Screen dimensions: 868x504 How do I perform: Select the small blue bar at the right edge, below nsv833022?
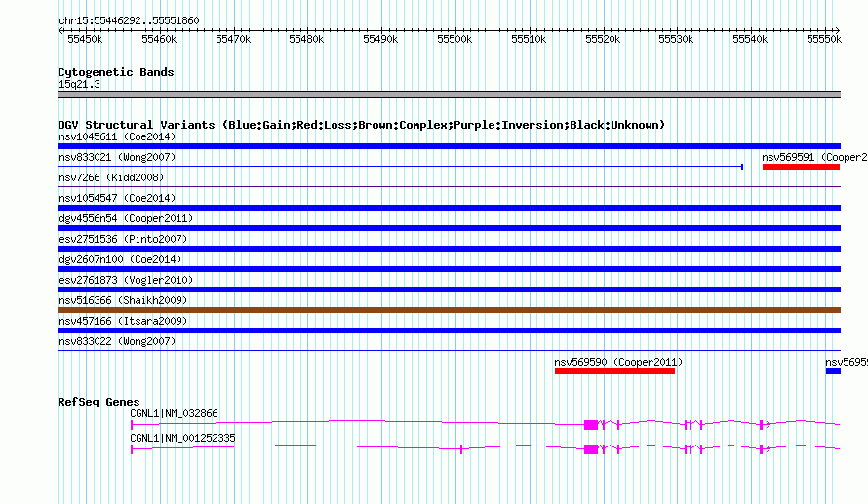point(833,371)
